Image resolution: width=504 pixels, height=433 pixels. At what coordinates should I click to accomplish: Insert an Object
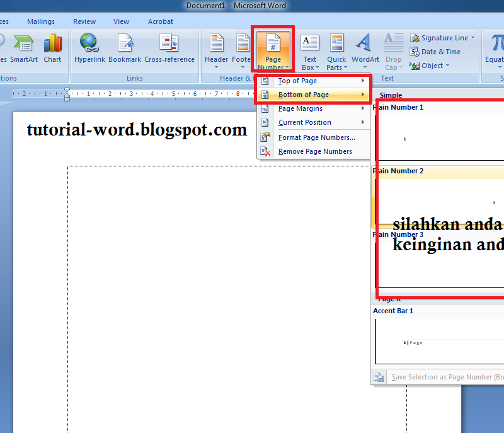(x=430, y=66)
